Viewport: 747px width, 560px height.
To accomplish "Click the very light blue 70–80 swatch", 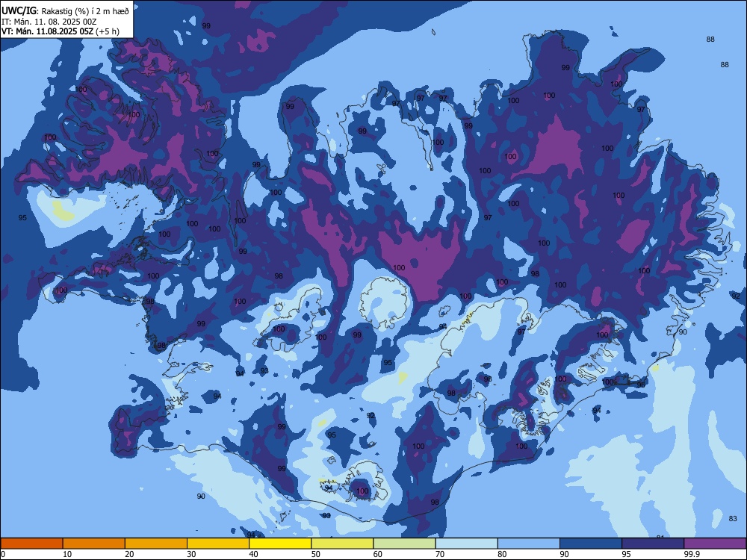I will coord(467,544).
